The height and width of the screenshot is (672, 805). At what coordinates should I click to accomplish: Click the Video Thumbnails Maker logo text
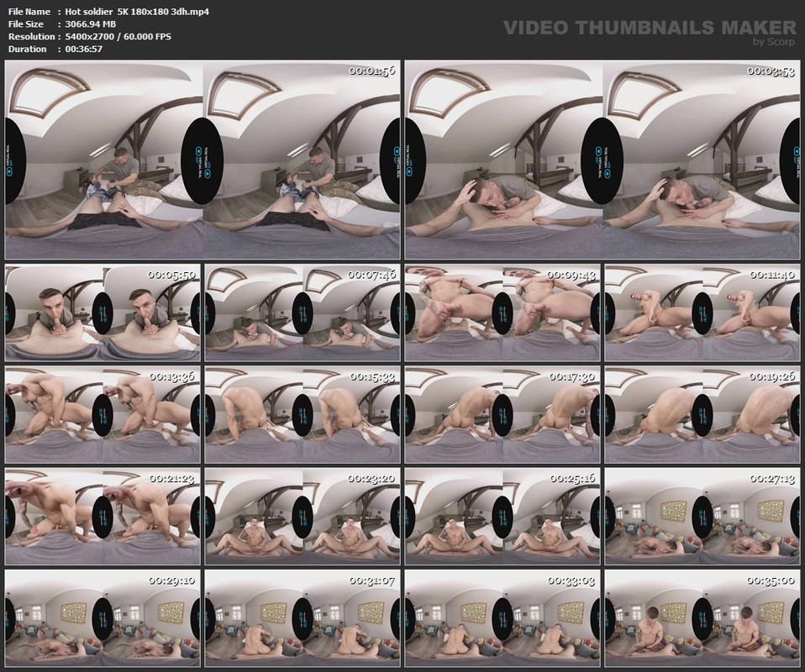(x=649, y=28)
